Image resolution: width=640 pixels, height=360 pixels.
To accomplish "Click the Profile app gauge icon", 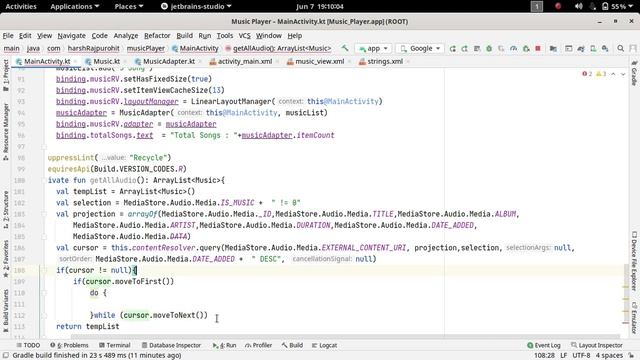I will pyautogui.click(x=513, y=49).
